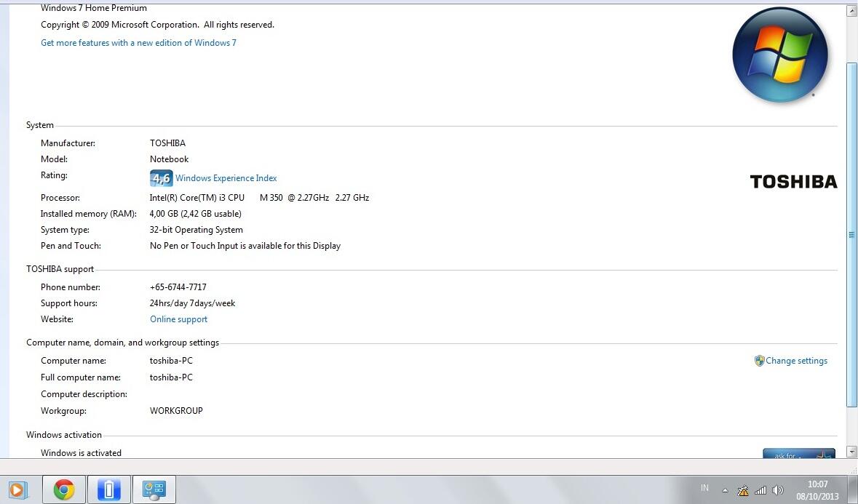This screenshot has height=504, width=858.
Task: Click the TOSHIBA logo image
Action: pos(793,182)
